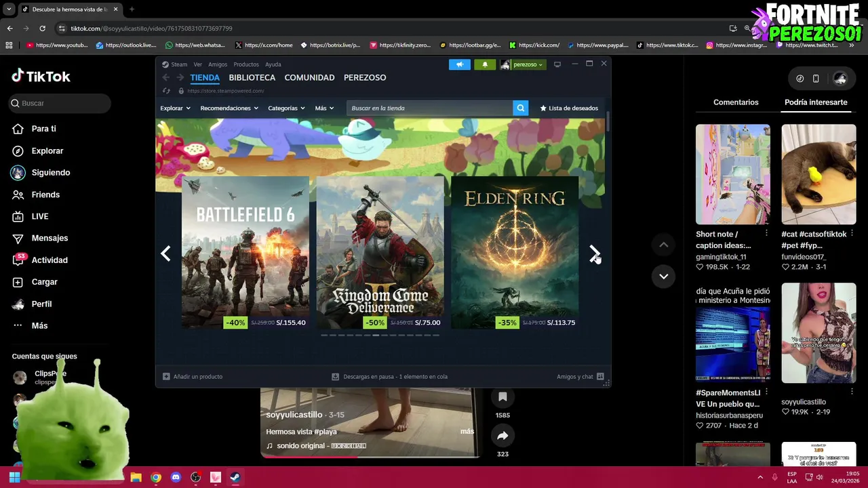Viewport: 868px width, 488px height.
Task: Click Añadir un producto in Steam
Action: click(193, 376)
